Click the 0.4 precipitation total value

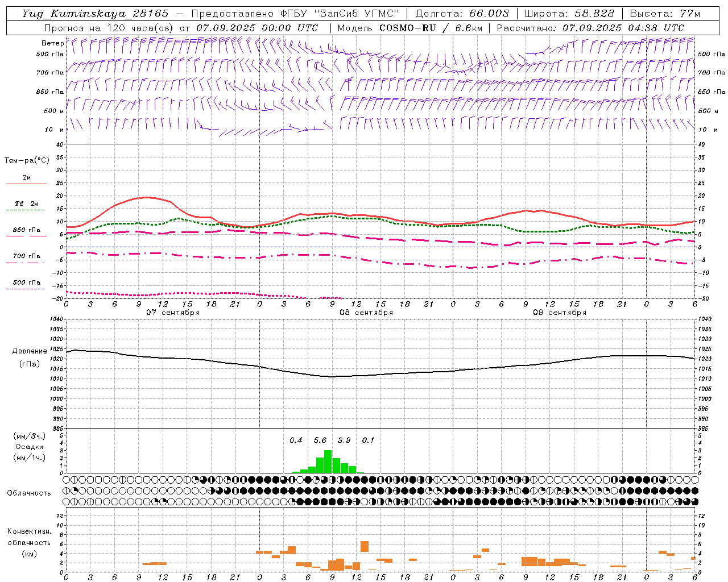click(x=296, y=440)
